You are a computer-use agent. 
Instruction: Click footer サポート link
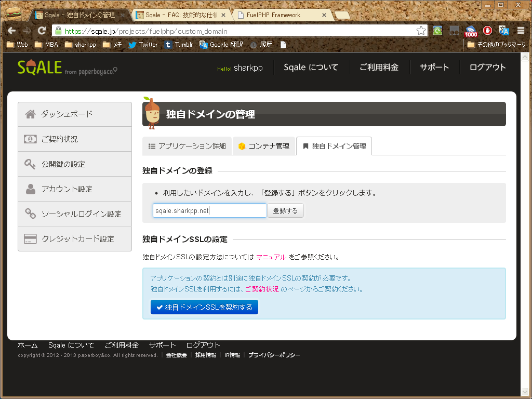point(163,345)
